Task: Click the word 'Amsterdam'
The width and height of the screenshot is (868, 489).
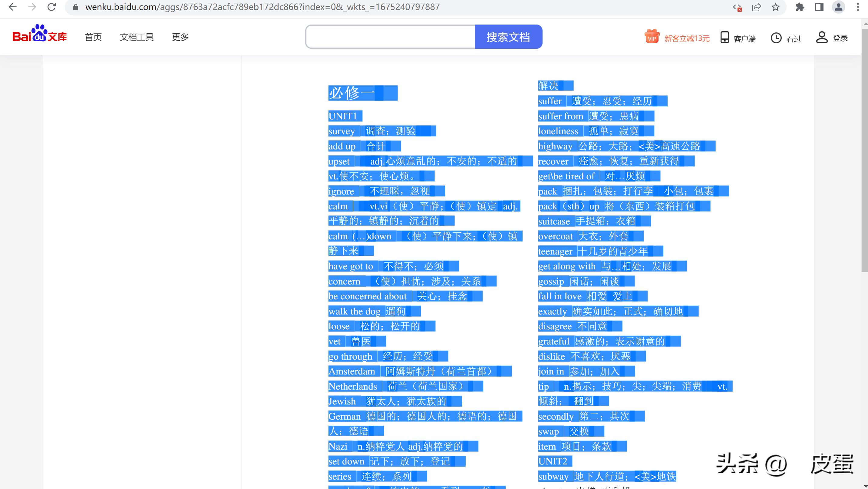Action: point(352,371)
